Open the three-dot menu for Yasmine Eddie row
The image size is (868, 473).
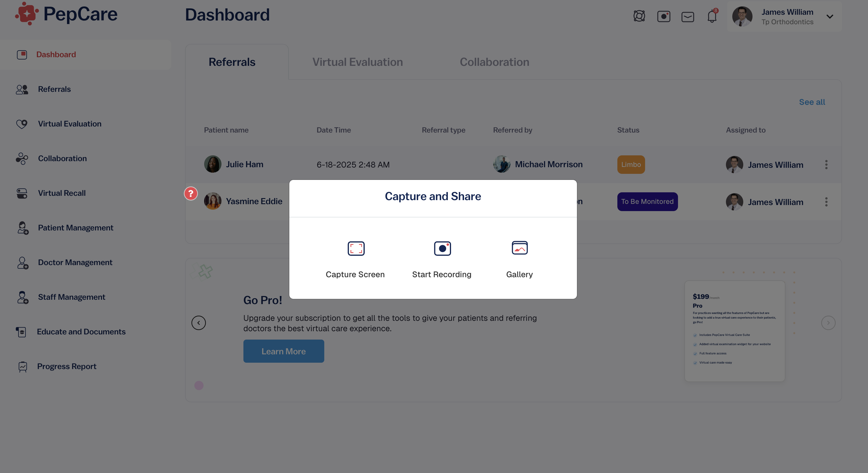point(826,202)
